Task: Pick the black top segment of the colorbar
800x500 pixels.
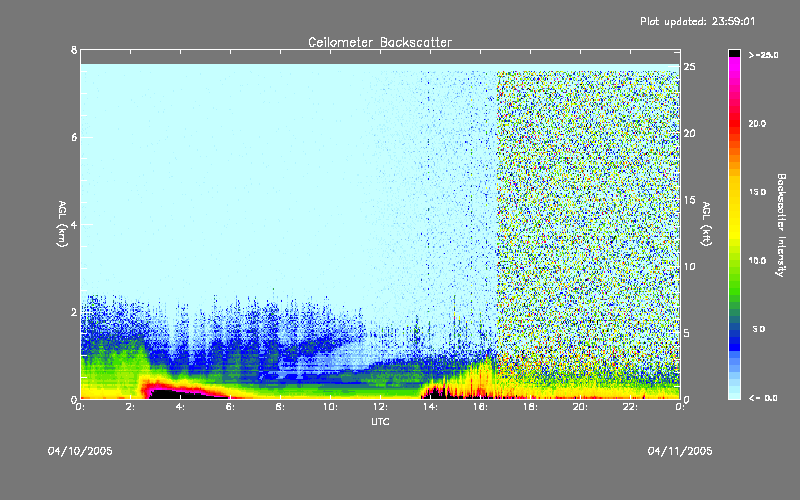Action: 734,53
